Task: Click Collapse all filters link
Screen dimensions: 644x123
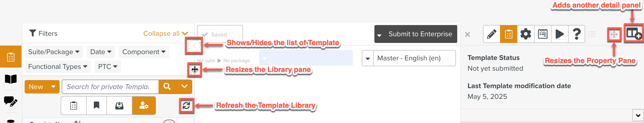Action: coord(165,33)
